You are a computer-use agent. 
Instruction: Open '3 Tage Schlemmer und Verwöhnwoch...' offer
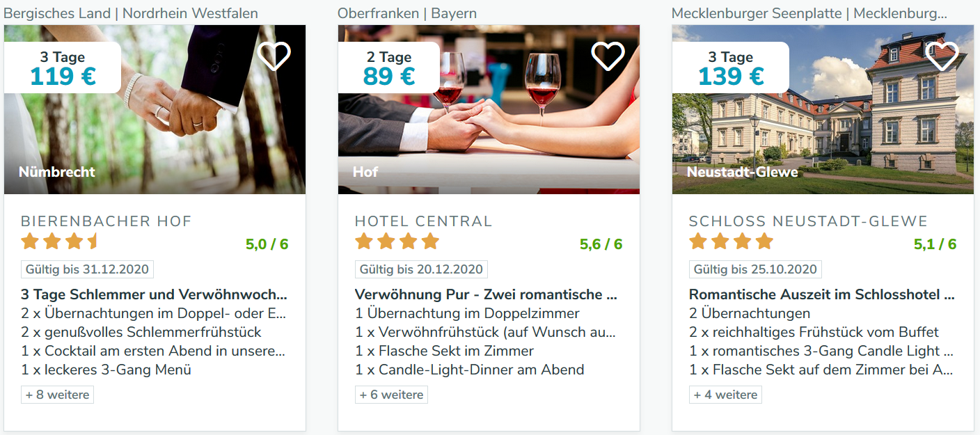tap(154, 294)
